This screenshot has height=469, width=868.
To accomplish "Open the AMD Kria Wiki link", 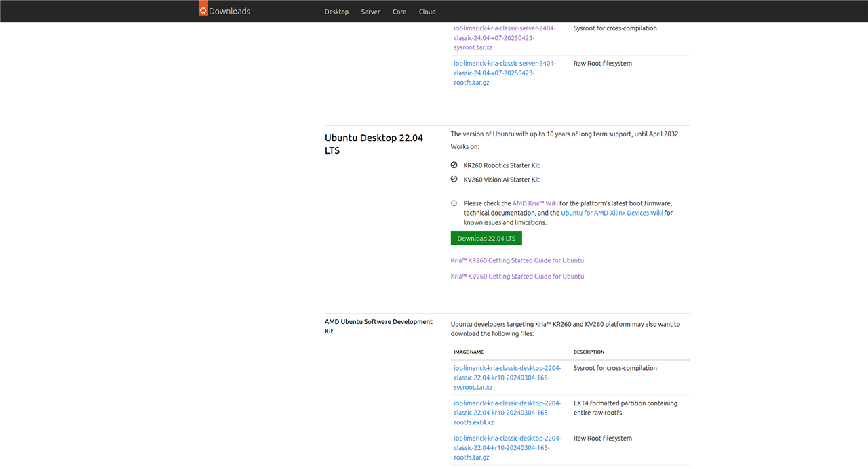I will click(535, 203).
